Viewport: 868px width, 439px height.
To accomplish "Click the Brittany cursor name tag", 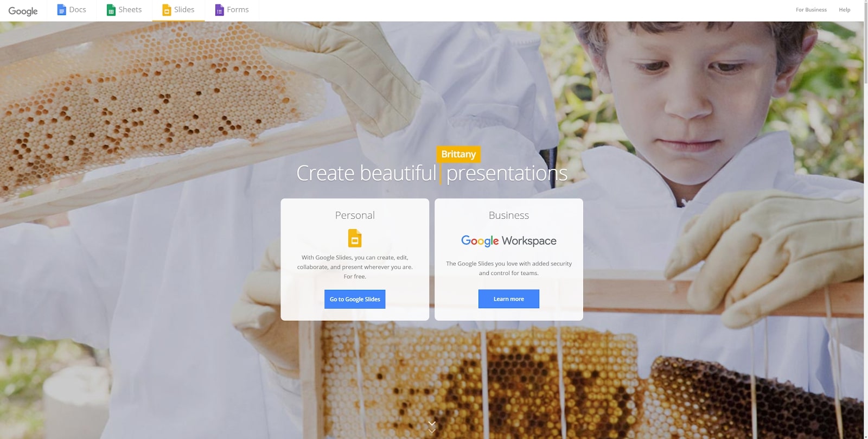I will pos(458,154).
